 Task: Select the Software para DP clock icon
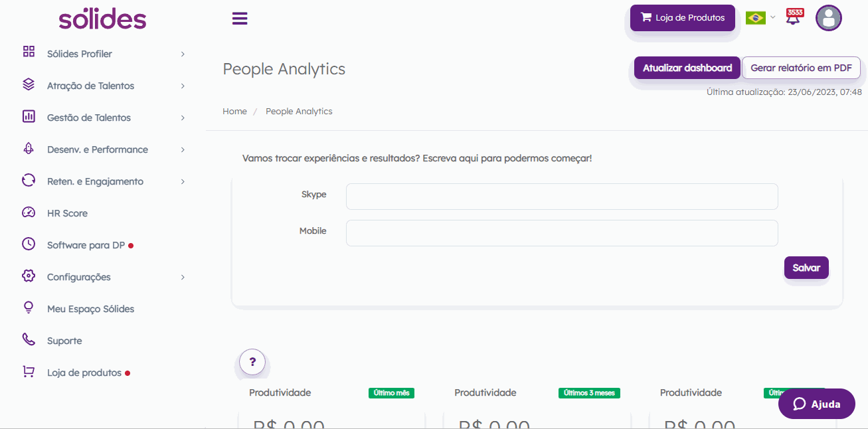coord(29,244)
